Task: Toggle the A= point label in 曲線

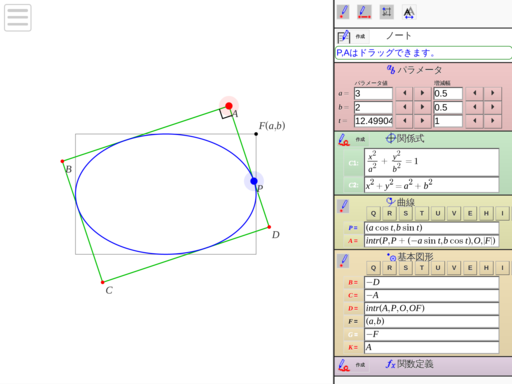Action: 353,241
